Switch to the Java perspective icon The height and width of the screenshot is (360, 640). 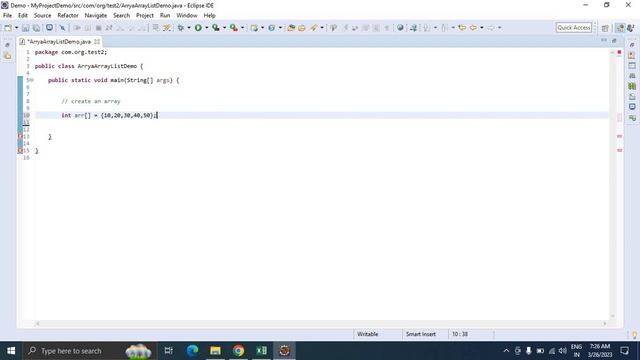point(620,28)
